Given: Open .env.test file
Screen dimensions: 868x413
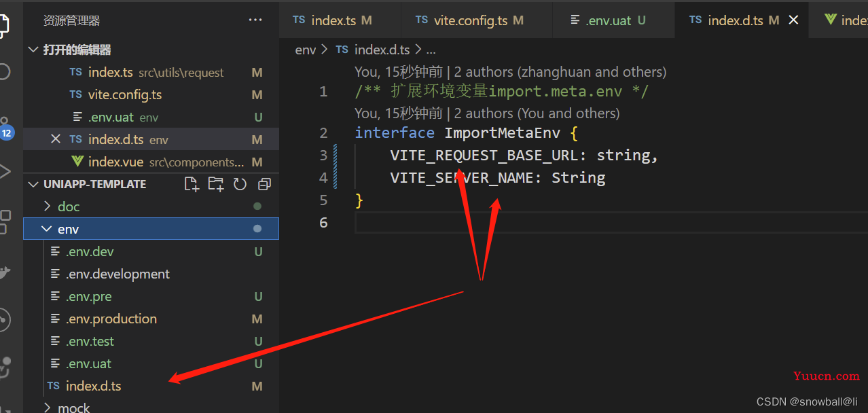Looking at the screenshot, I should (x=151, y=341).
